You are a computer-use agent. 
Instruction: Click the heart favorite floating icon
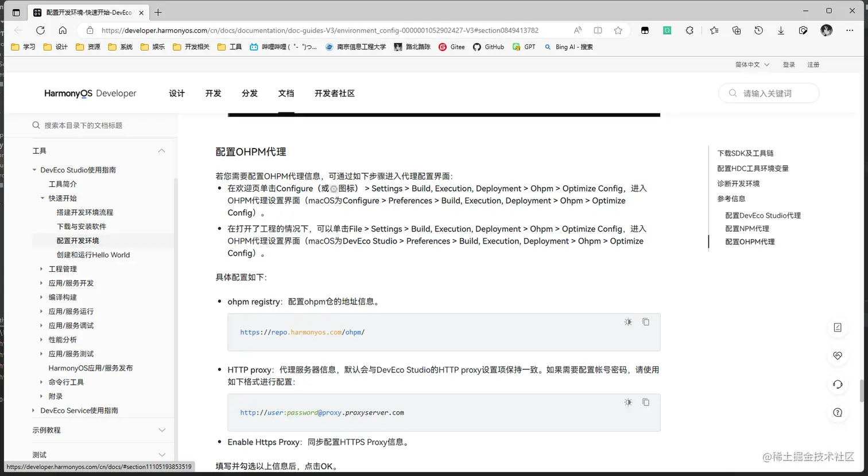click(838, 356)
